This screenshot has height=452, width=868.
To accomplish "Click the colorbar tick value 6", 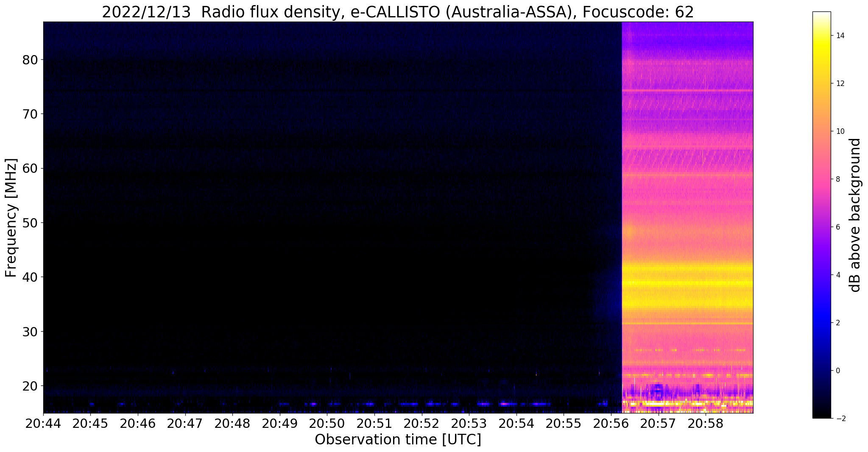I will click(x=837, y=227).
